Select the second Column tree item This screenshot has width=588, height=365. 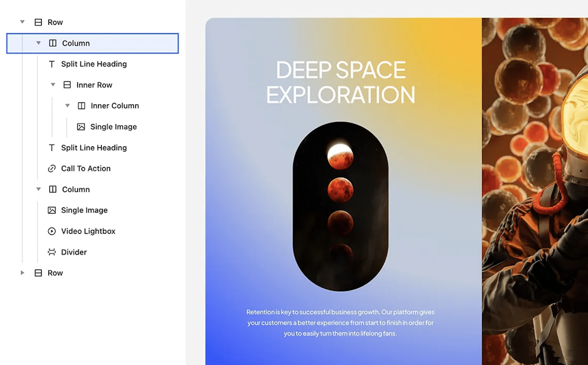point(76,189)
